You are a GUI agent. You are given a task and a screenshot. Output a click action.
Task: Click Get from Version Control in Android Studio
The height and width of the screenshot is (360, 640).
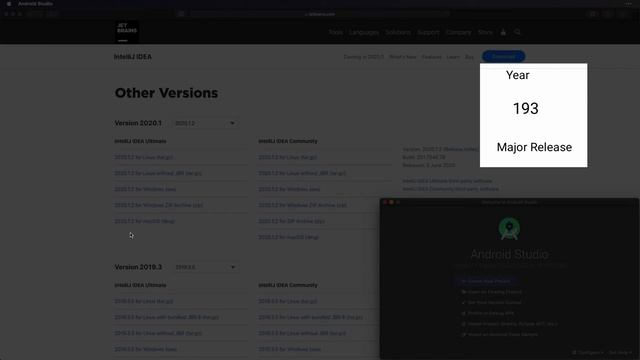coord(491,302)
